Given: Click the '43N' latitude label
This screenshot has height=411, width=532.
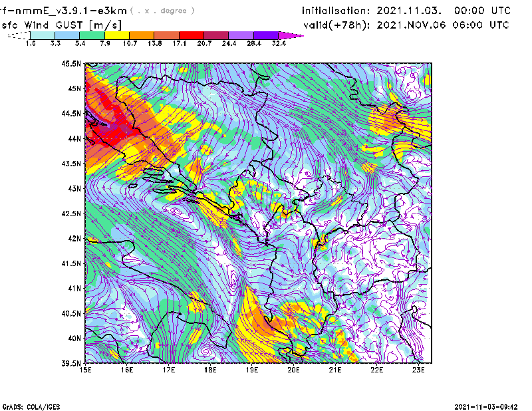Looking at the screenshot, I should [x=74, y=188].
